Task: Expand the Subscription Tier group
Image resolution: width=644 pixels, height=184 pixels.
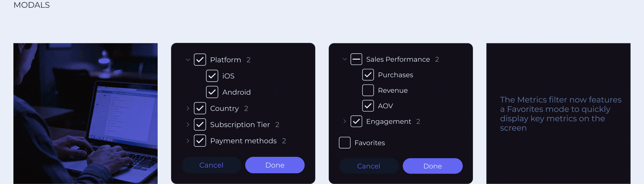Action: click(x=188, y=124)
